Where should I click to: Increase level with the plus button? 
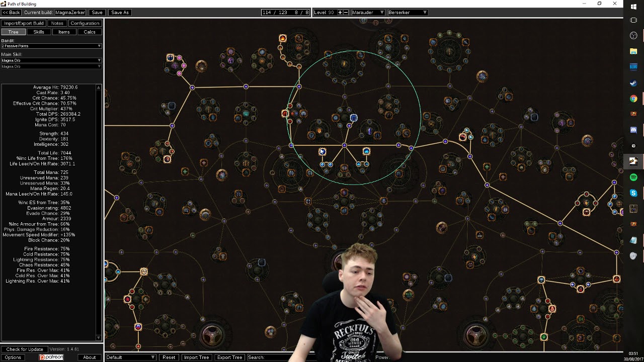click(340, 12)
